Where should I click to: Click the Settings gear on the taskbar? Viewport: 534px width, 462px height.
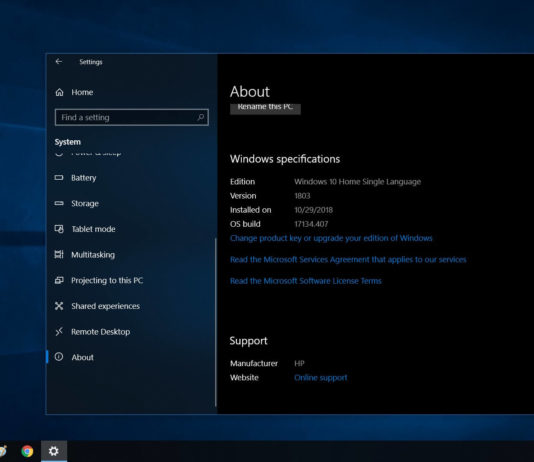(54, 451)
